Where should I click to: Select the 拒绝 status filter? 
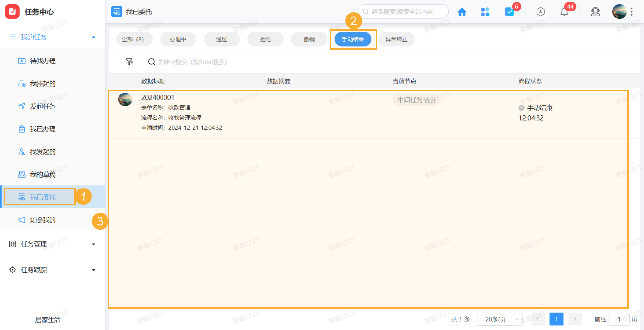point(266,39)
